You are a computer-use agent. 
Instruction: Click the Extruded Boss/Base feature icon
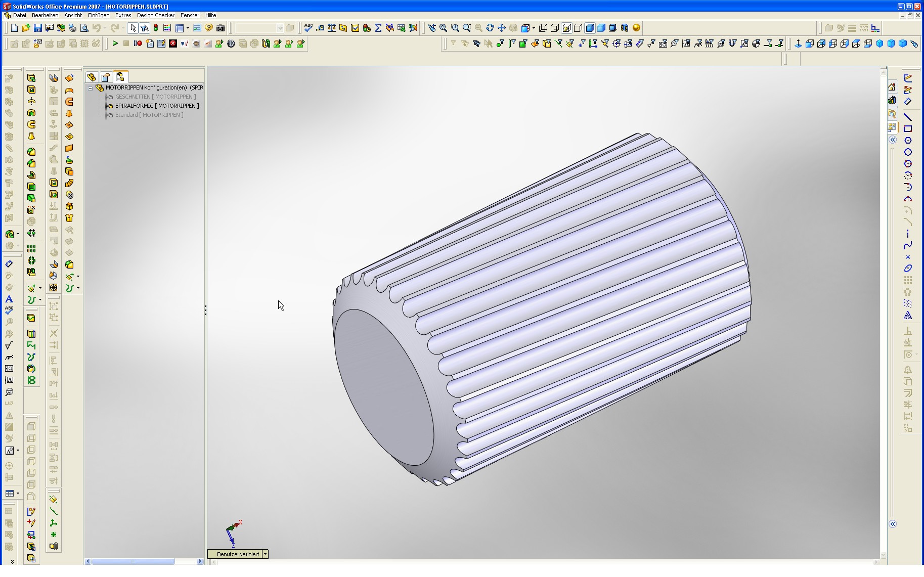coord(31,78)
